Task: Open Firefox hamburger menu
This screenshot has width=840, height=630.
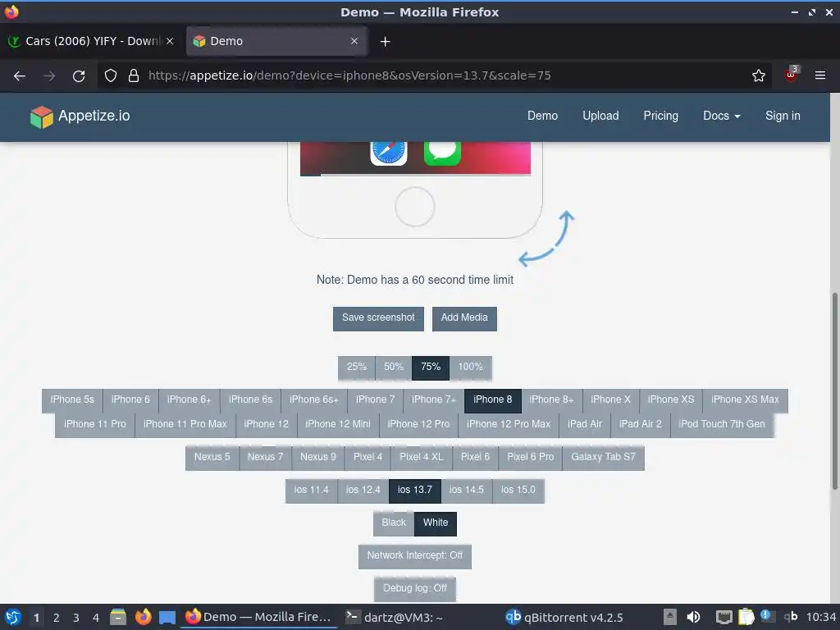Action: 819,75
